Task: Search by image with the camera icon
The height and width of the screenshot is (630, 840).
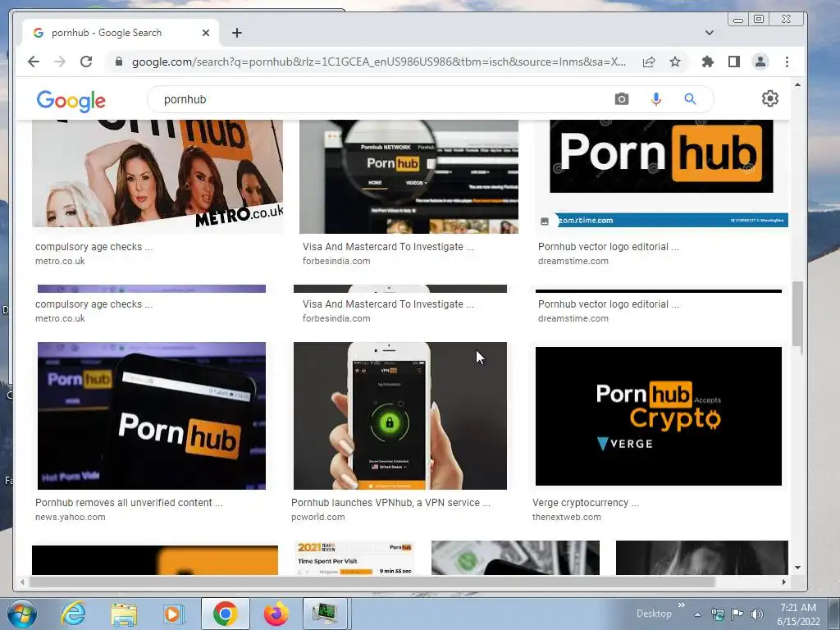Action: (622, 99)
